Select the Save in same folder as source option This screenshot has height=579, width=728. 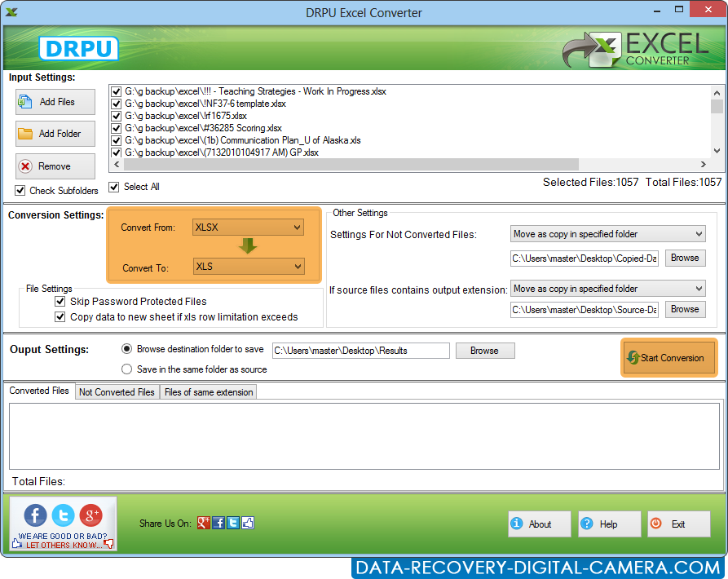point(126,369)
